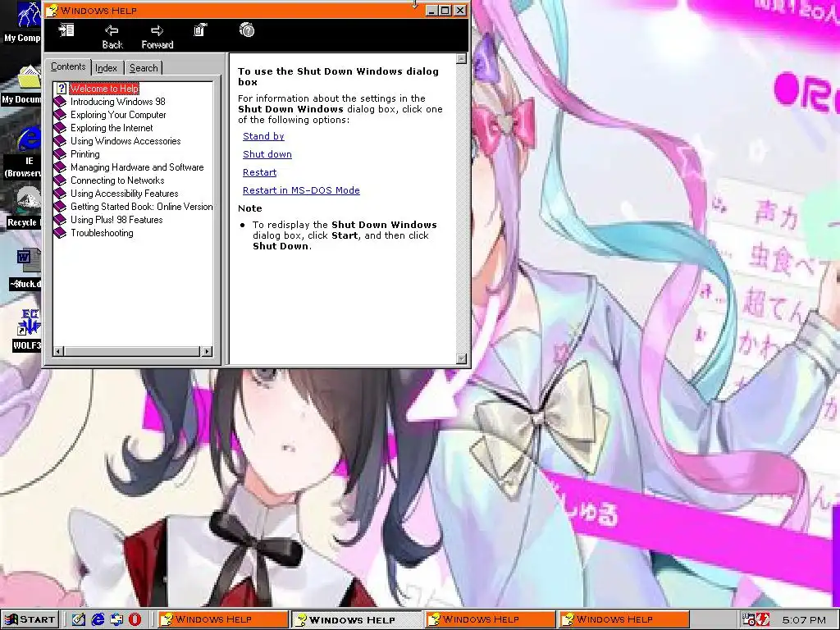Screen dimensions: 840x630
Task: Go Forward in Windows Help
Action: [157, 37]
